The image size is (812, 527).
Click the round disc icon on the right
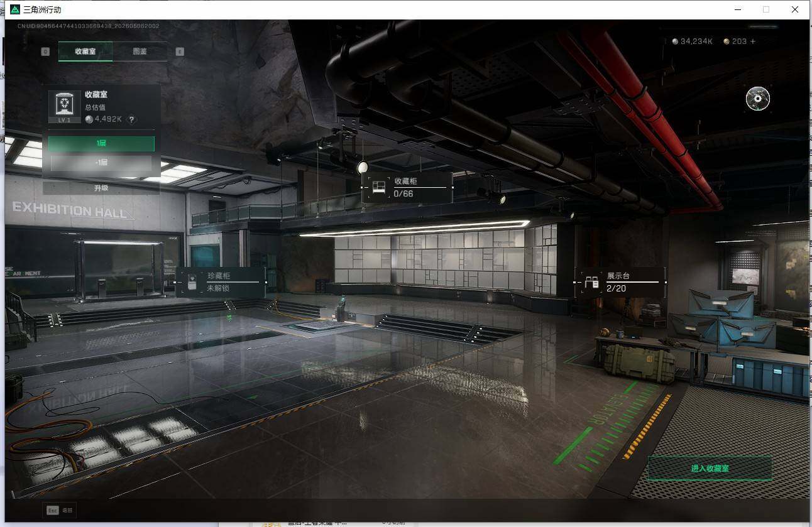[x=758, y=98]
